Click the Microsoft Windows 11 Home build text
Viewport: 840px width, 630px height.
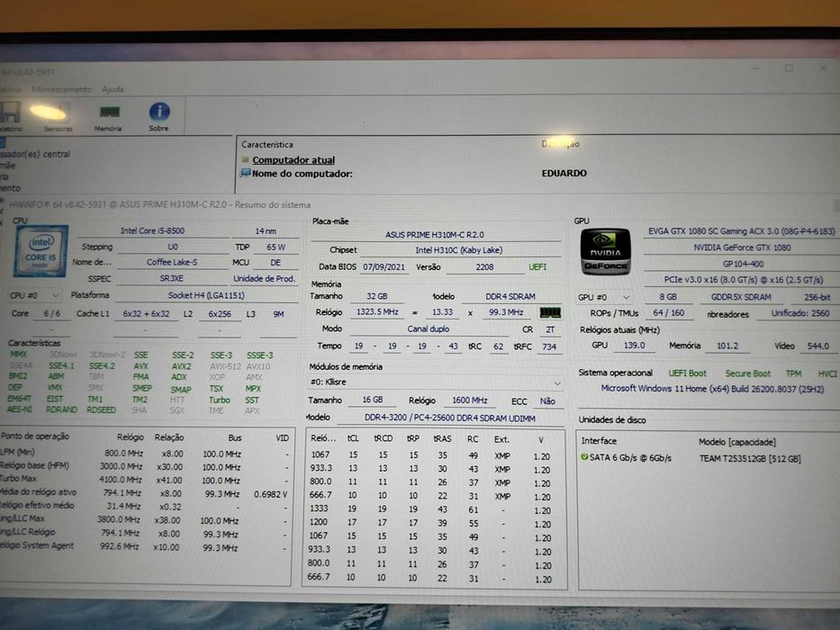pyautogui.click(x=712, y=389)
